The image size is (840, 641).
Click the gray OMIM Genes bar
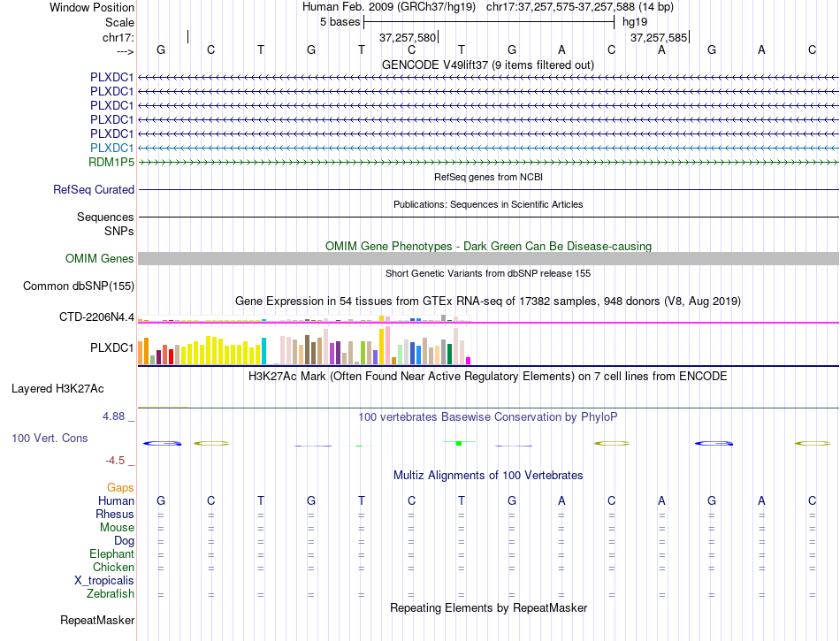click(489, 259)
